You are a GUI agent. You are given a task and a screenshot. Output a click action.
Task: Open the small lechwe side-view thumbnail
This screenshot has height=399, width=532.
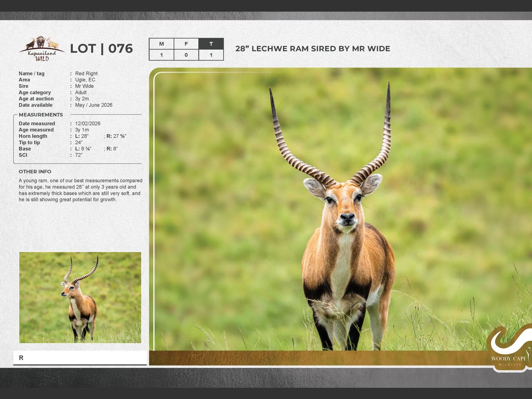tap(80, 297)
